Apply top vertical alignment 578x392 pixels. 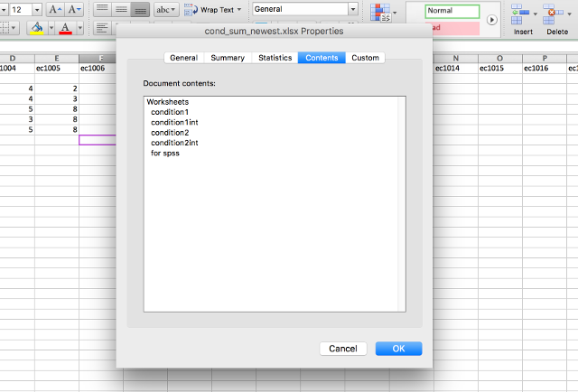point(102,9)
